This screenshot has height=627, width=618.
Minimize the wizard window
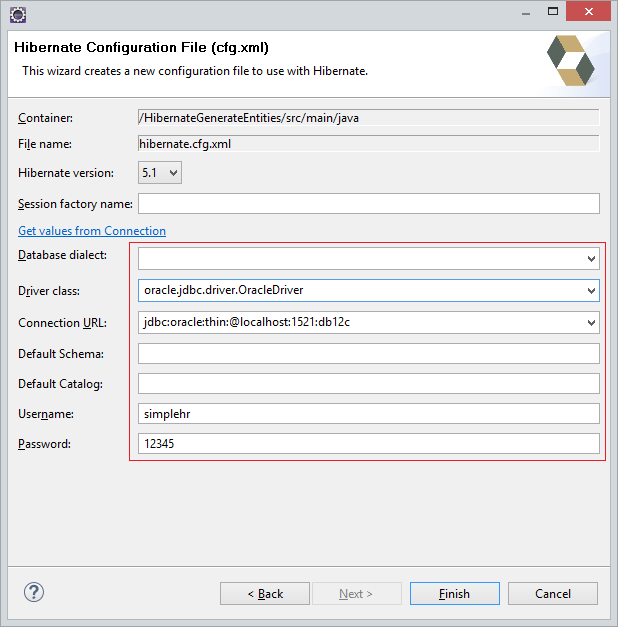526,13
